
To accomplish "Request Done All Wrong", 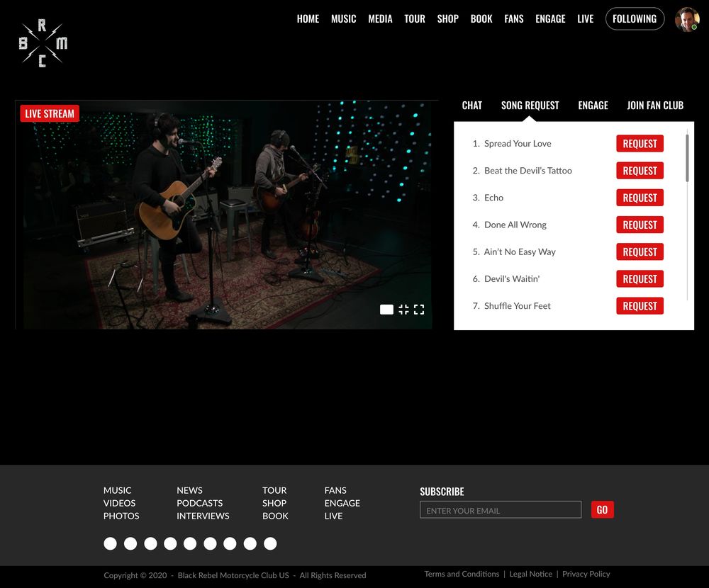I will point(640,225).
